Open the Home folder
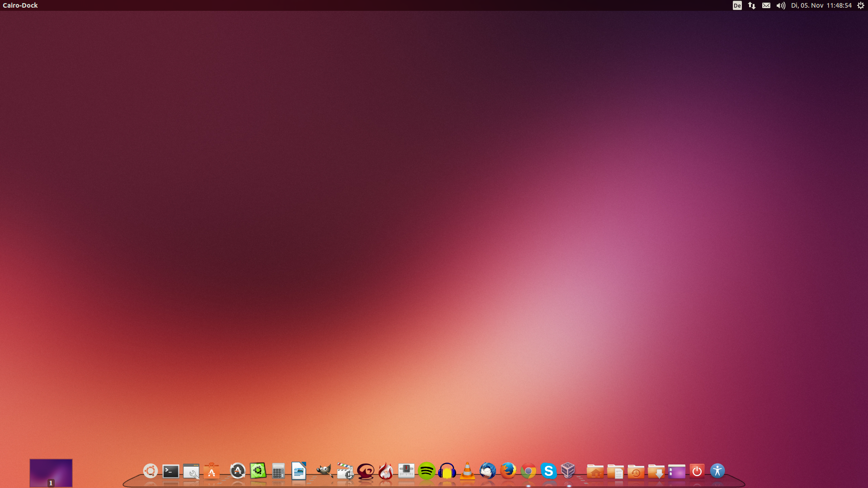The width and height of the screenshot is (868, 488). [595, 471]
